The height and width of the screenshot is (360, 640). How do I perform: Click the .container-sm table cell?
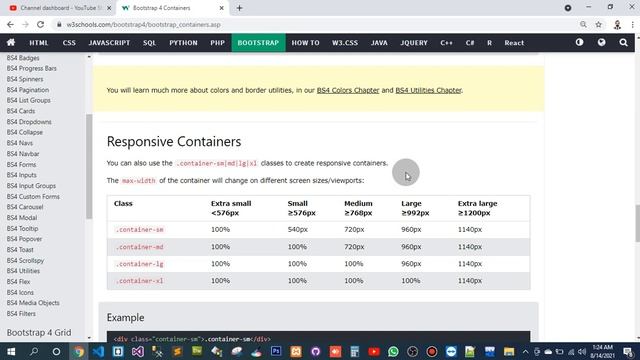click(x=140, y=230)
